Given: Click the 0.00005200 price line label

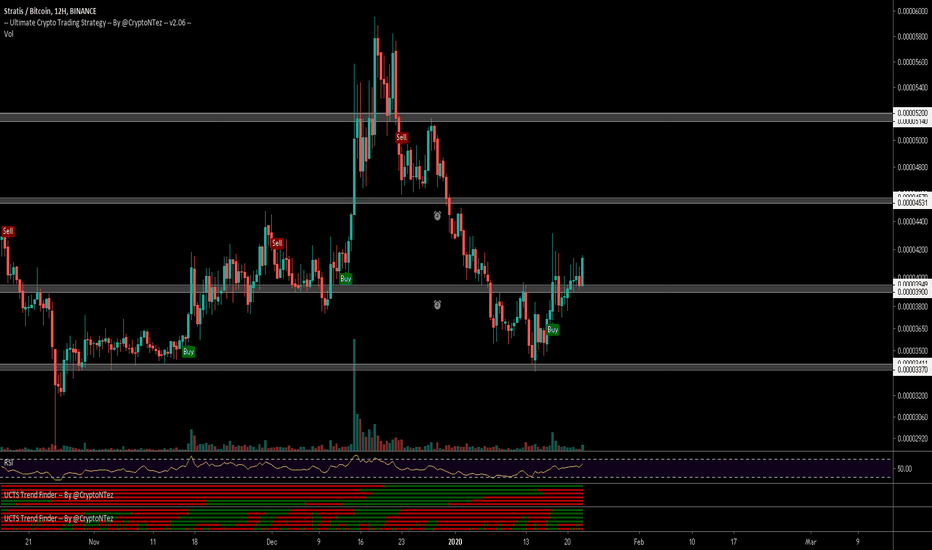Looking at the screenshot, I should (x=912, y=113).
